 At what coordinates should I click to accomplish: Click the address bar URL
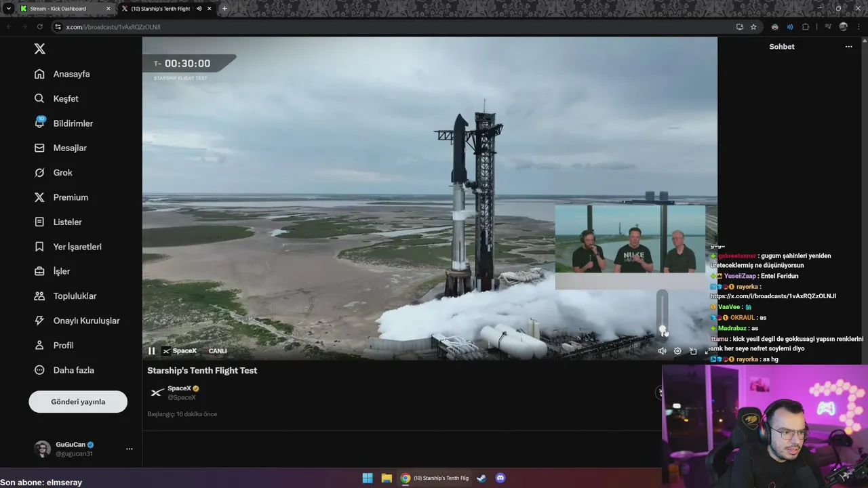(x=113, y=26)
